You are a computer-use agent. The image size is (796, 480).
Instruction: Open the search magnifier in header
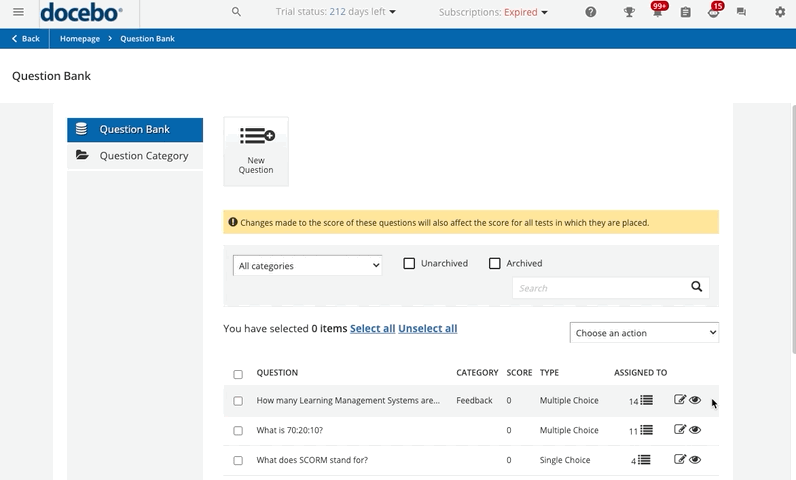coord(236,12)
